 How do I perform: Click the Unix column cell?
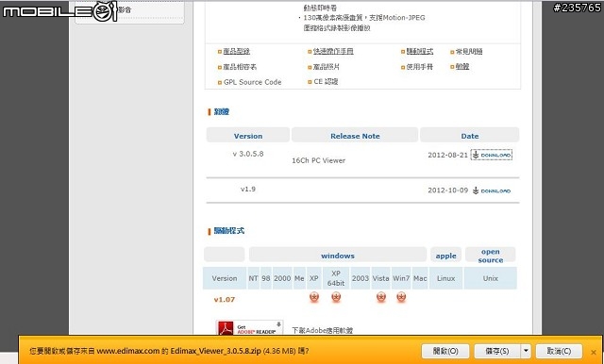pos(491,278)
